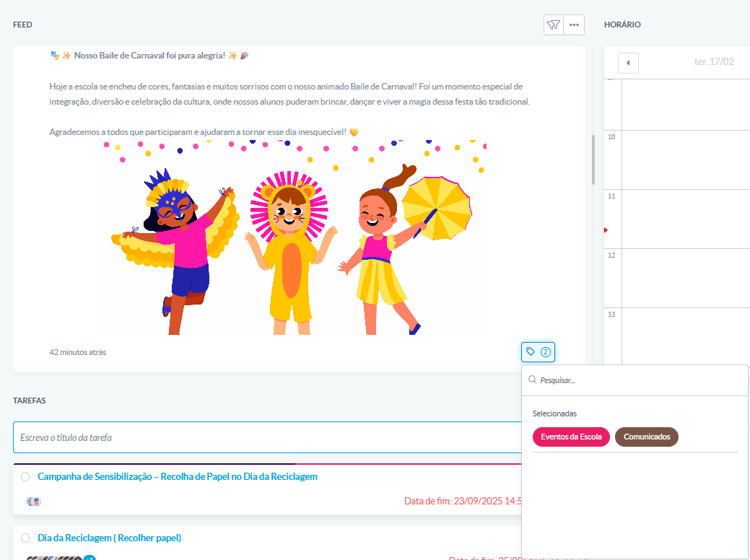Open the post tags button

[x=538, y=352]
